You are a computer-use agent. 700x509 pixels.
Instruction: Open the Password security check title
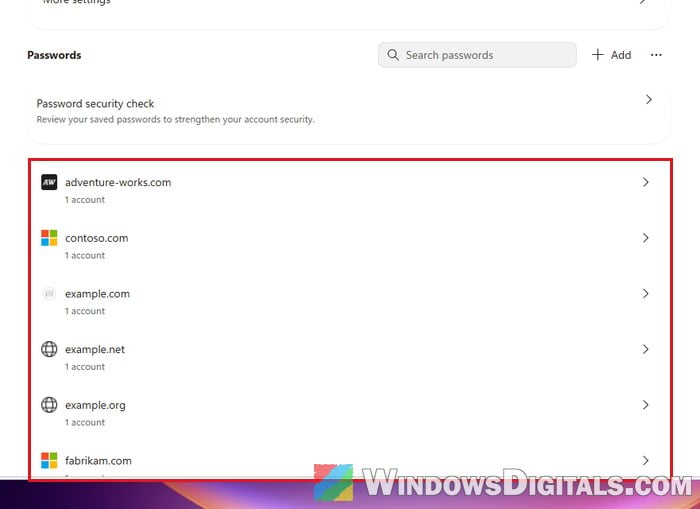coord(95,104)
